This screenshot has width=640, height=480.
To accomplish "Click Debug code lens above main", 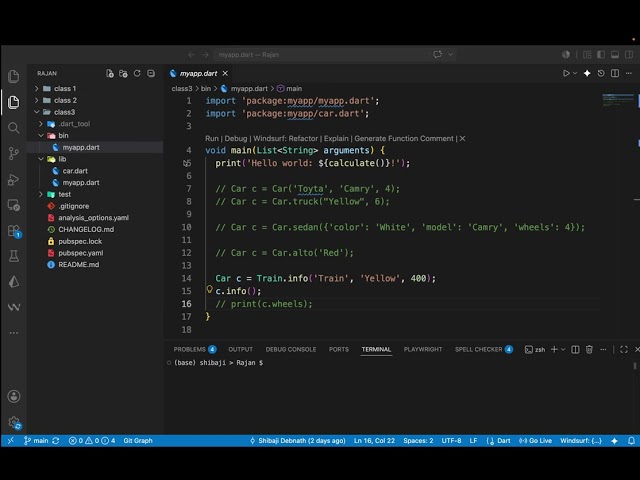I will click(x=236, y=139).
